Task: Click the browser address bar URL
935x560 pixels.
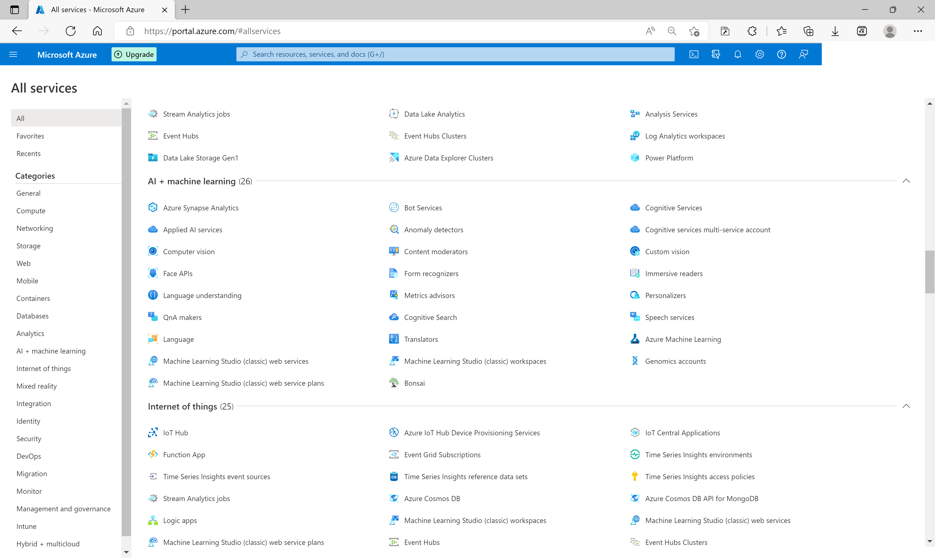Action: [212, 31]
